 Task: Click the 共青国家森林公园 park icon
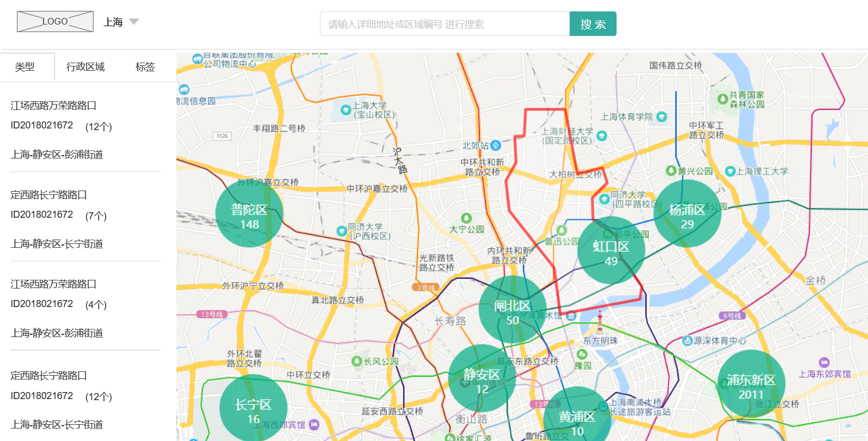tap(723, 99)
